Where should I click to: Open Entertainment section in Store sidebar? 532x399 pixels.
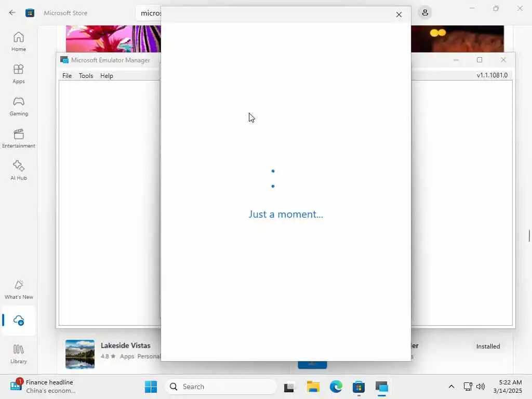[x=19, y=138]
